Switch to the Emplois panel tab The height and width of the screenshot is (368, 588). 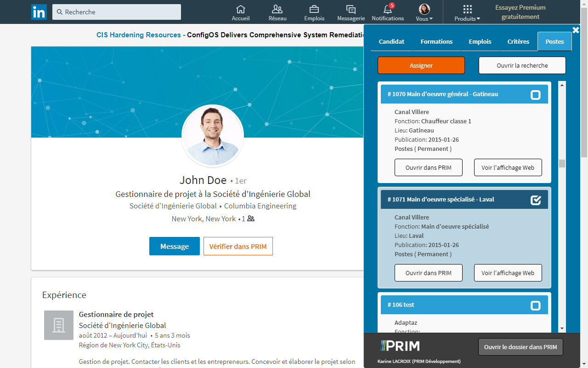[480, 41]
